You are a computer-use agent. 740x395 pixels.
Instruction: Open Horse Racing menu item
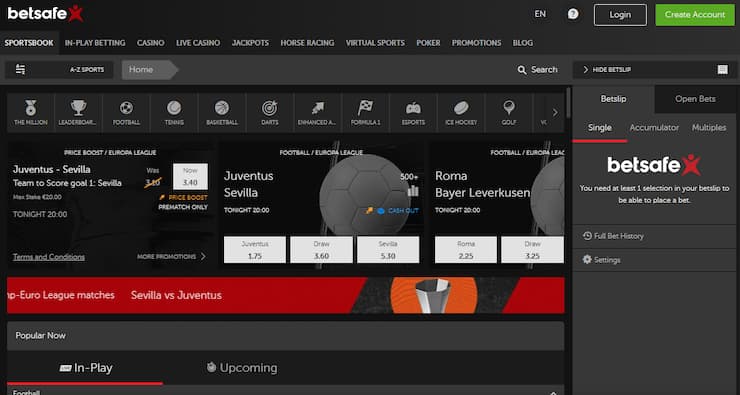(307, 43)
